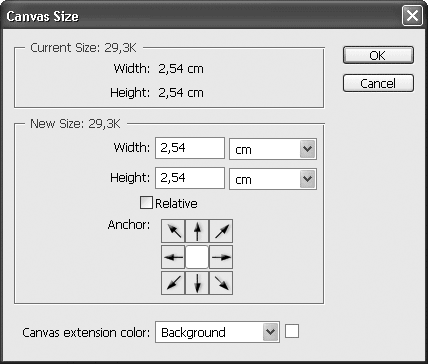This screenshot has width=428, height=364.
Task: Focus the New Size Height field
Action: pos(190,178)
